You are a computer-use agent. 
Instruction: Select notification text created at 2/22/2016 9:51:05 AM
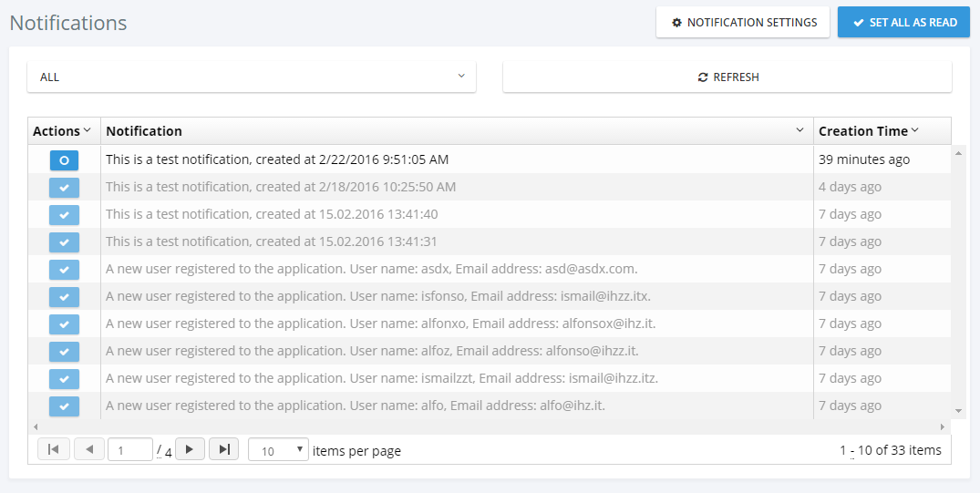[277, 159]
